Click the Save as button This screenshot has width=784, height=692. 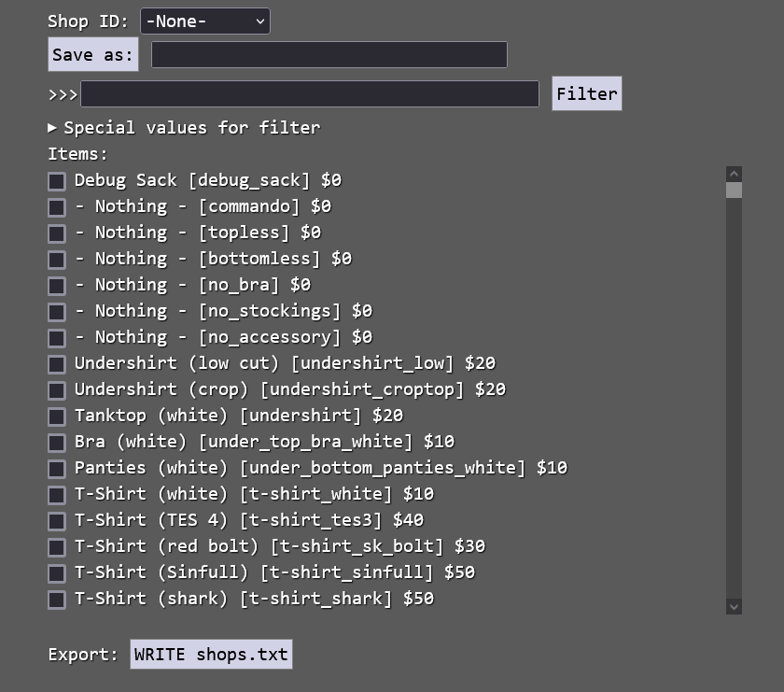tap(93, 54)
